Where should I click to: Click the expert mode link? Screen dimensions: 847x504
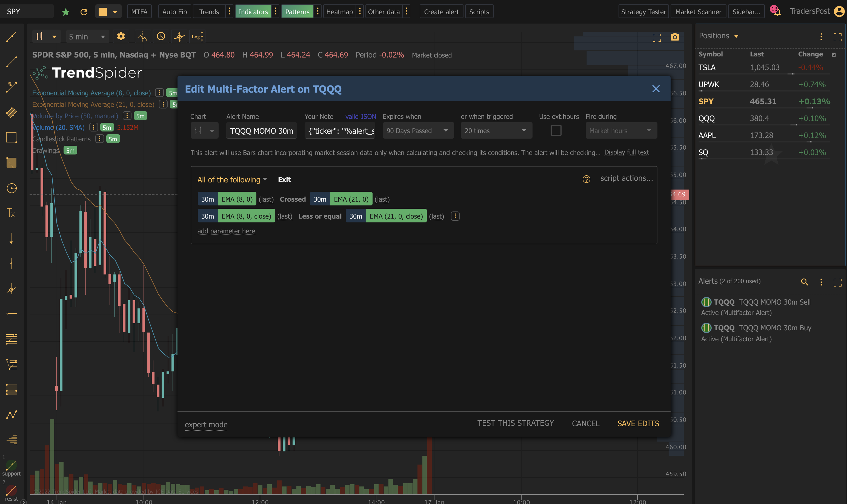pyautogui.click(x=206, y=425)
